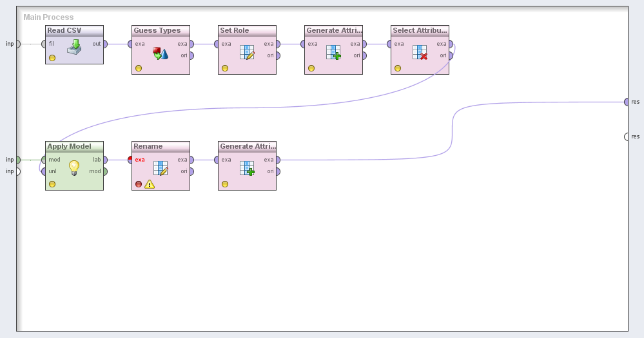
Task: Click the 'out' port of Read CSV
Action: [x=105, y=44]
